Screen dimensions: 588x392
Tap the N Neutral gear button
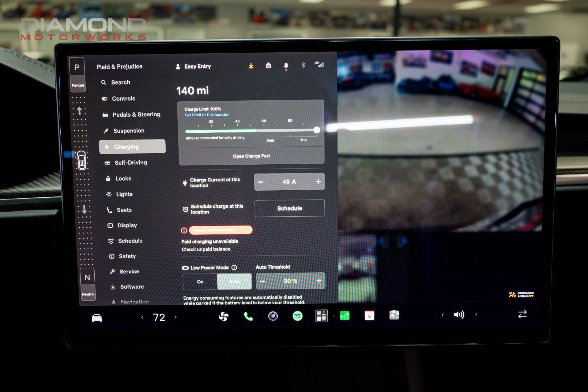(x=88, y=284)
